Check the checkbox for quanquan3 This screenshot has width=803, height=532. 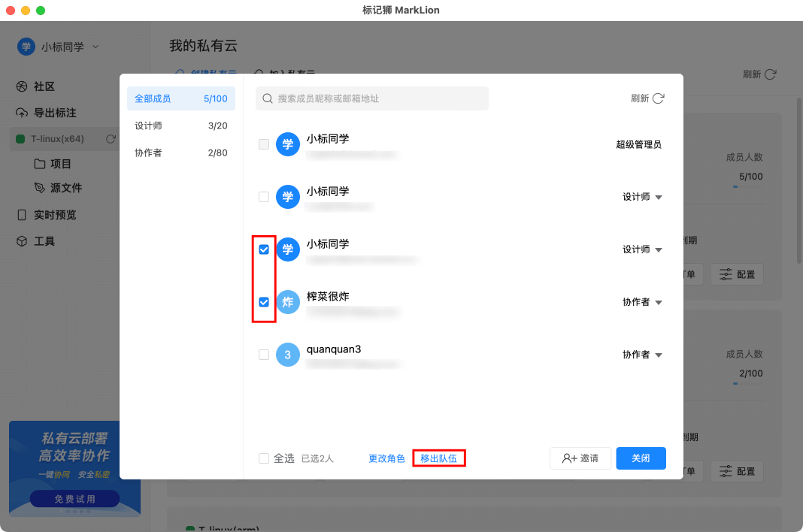click(264, 355)
